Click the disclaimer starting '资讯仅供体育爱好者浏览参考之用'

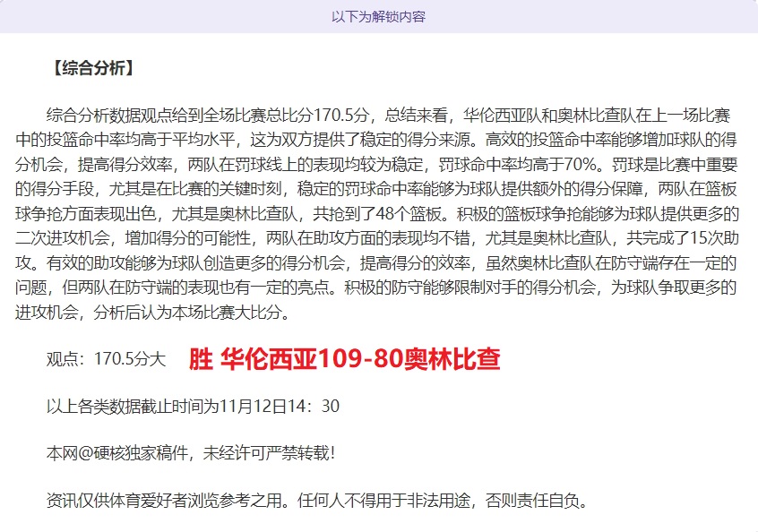[x=318, y=500]
